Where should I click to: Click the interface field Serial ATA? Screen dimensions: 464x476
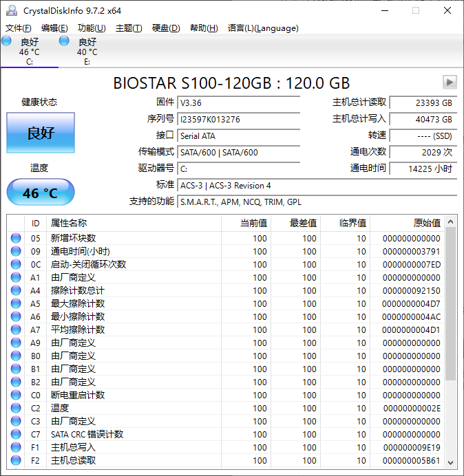point(239,136)
